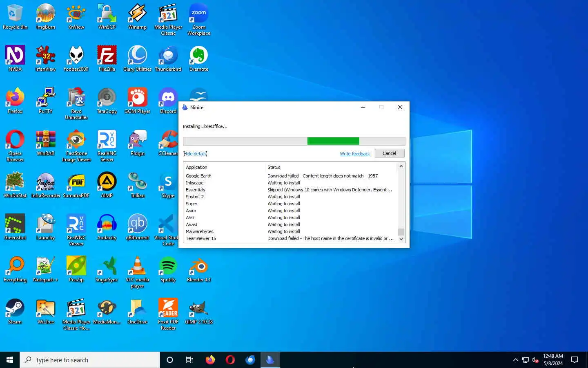The image size is (588, 368).
Task: Select the Revo Uninstaller desktop icon
Action: point(76,104)
